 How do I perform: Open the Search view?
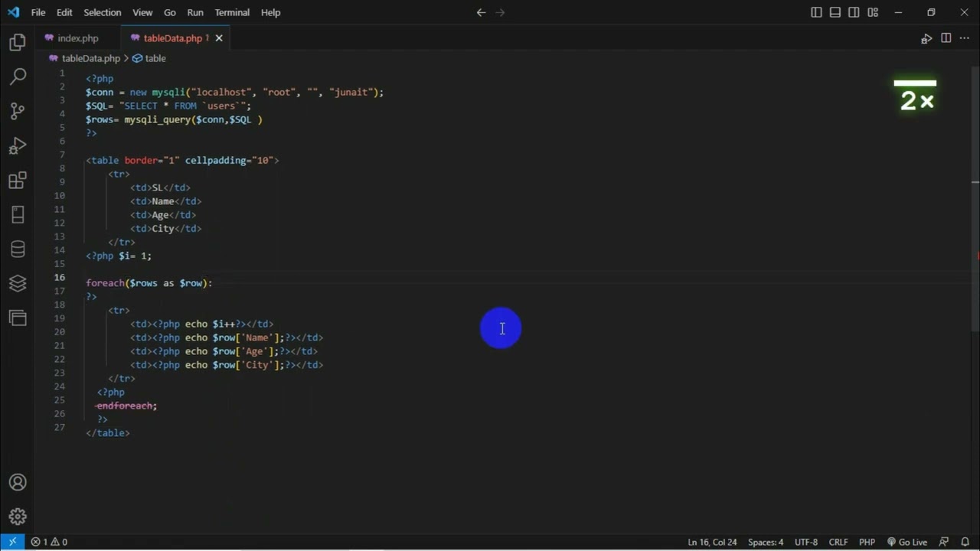click(x=17, y=76)
